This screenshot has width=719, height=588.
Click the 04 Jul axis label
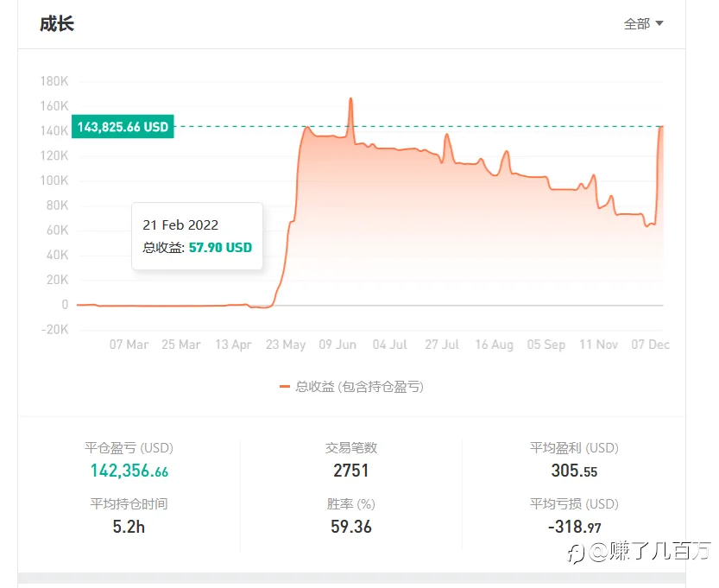click(390, 345)
